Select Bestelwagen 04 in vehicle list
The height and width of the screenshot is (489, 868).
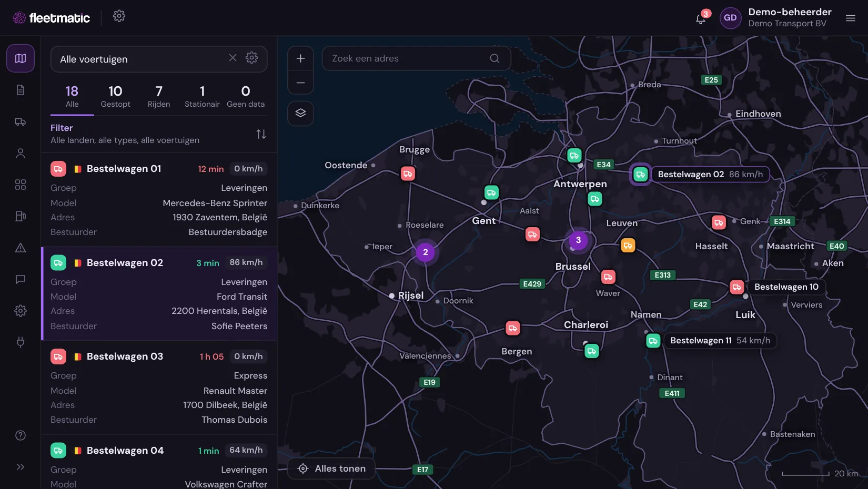(x=159, y=462)
